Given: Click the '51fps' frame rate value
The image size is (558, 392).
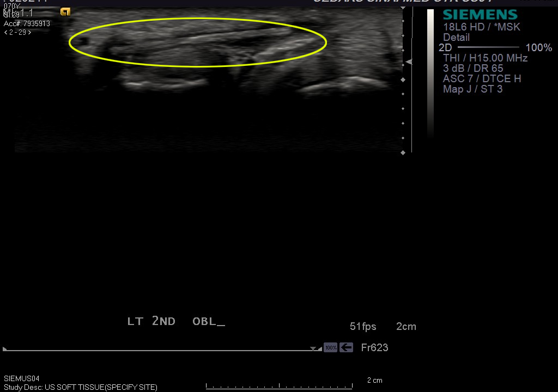Looking at the screenshot, I should pyautogui.click(x=363, y=327).
